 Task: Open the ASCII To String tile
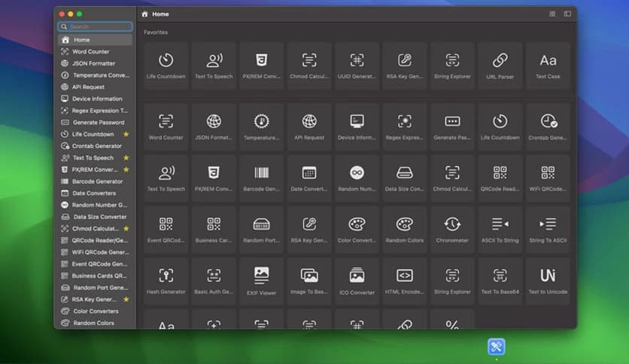[x=500, y=228]
